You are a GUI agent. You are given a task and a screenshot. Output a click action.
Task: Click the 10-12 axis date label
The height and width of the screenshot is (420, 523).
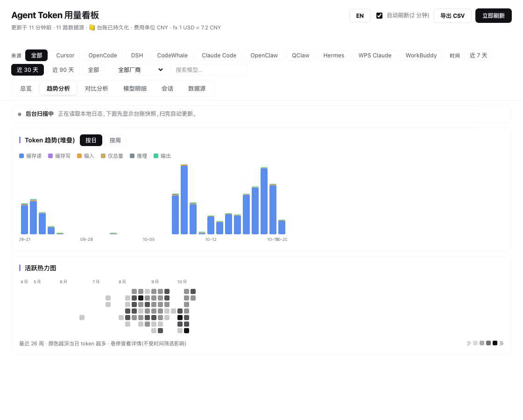[x=211, y=239]
